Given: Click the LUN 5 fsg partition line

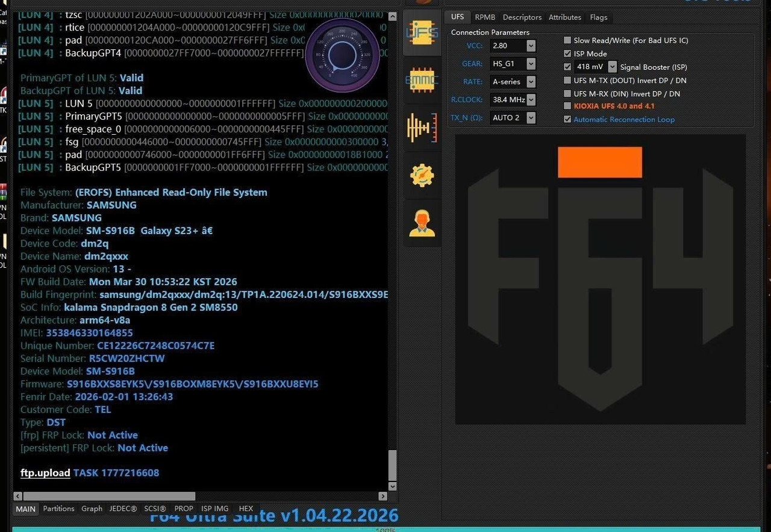Looking at the screenshot, I should point(203,142).
